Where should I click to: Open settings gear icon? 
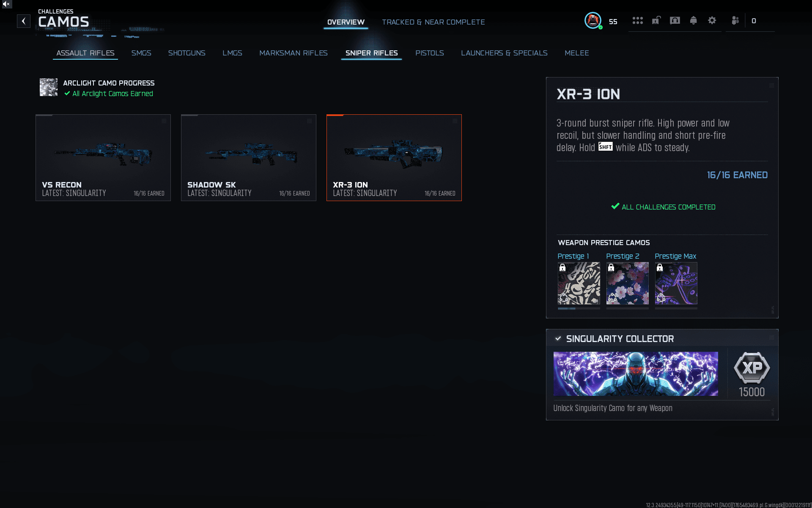tap(712, 20)
